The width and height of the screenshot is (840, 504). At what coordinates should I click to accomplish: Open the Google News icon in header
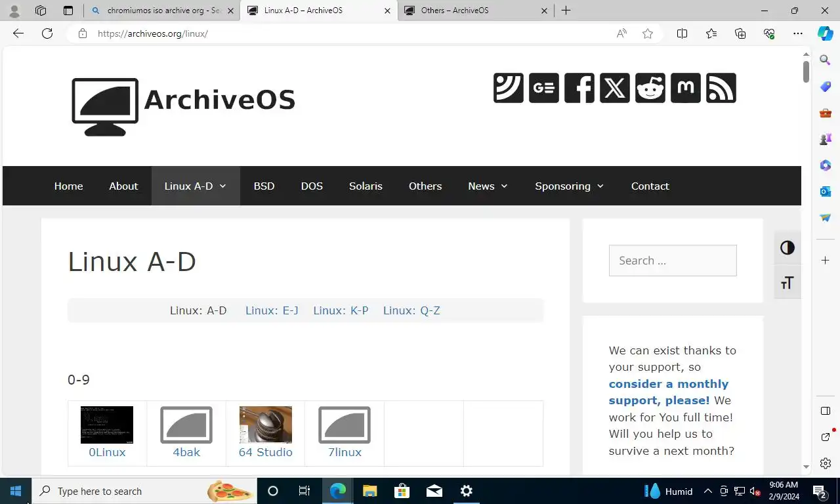click(x=544, y=88)
